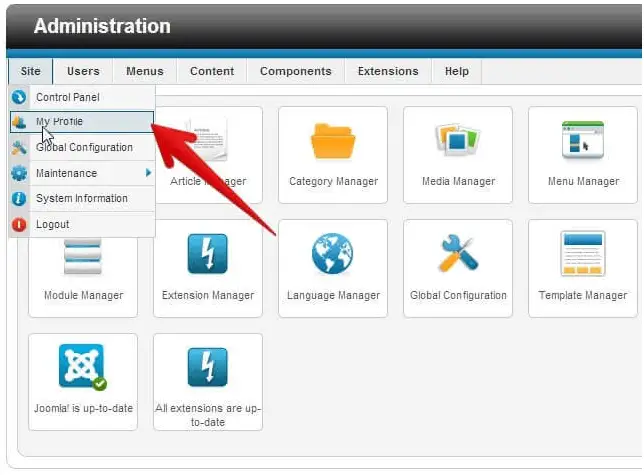
Task: Open the Category Manager folder icon
Action: point(333,140)
